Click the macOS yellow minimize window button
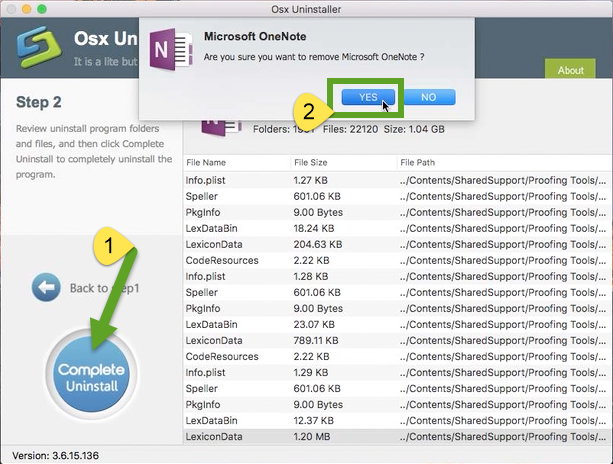Image resolution: width=613 pixels, height=464 pixels. tap(27, 9)
